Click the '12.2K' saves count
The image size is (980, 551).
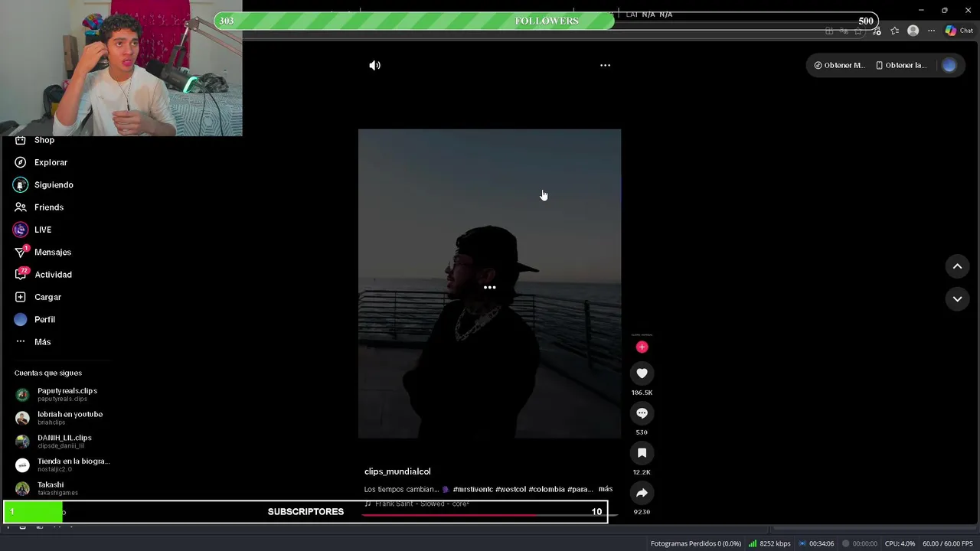click(x=642, y=472)
